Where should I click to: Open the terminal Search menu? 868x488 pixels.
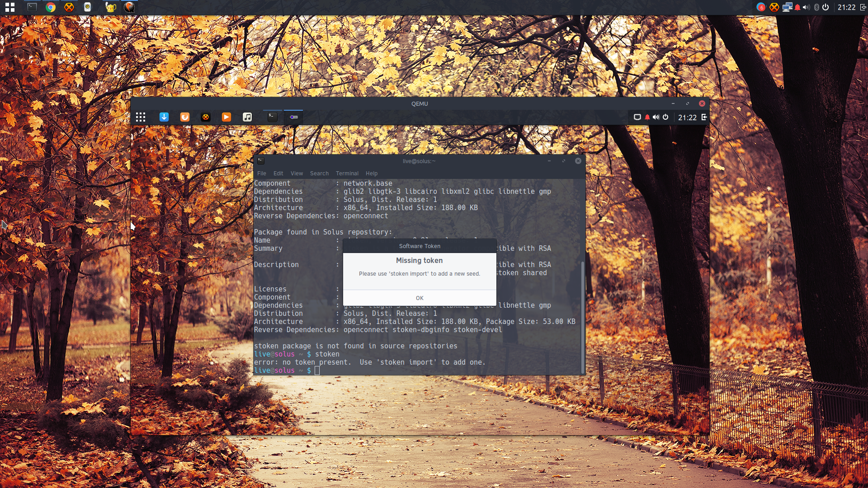coord(319,174)
